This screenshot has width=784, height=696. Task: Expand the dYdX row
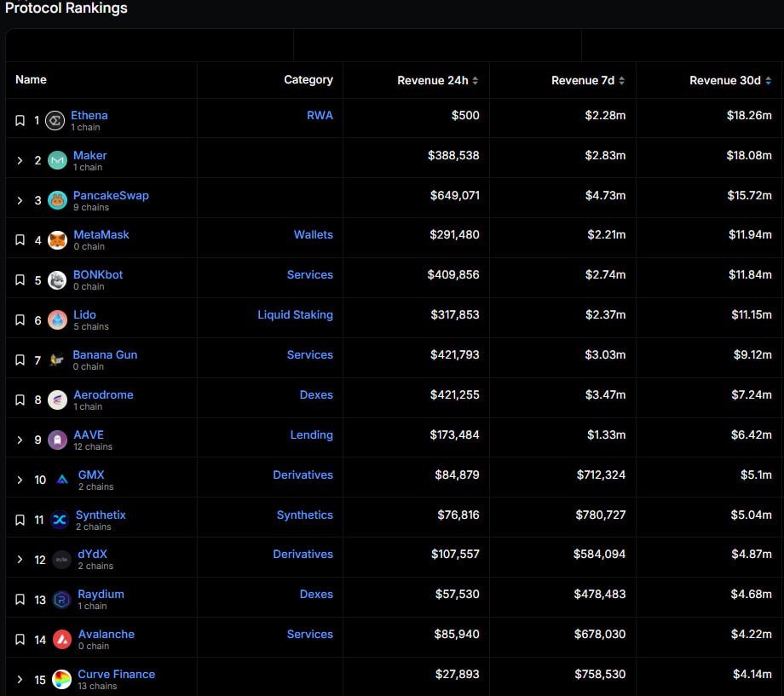(20, 560)
